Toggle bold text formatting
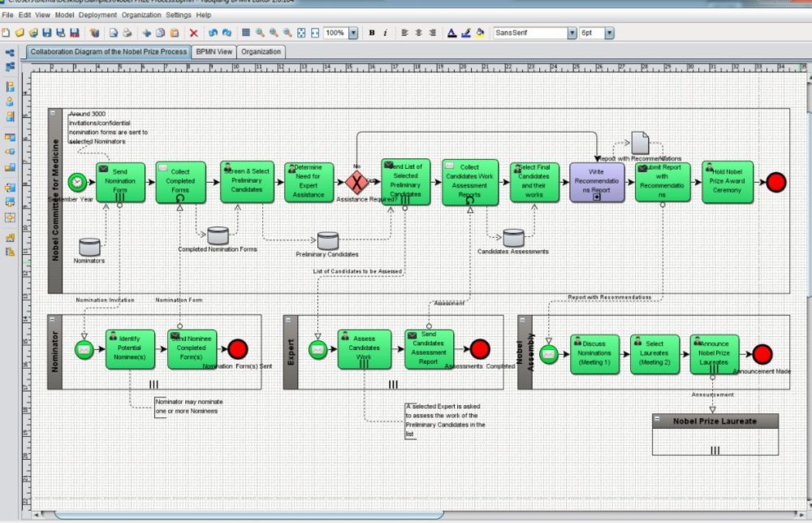 click(x=372, y=33)
